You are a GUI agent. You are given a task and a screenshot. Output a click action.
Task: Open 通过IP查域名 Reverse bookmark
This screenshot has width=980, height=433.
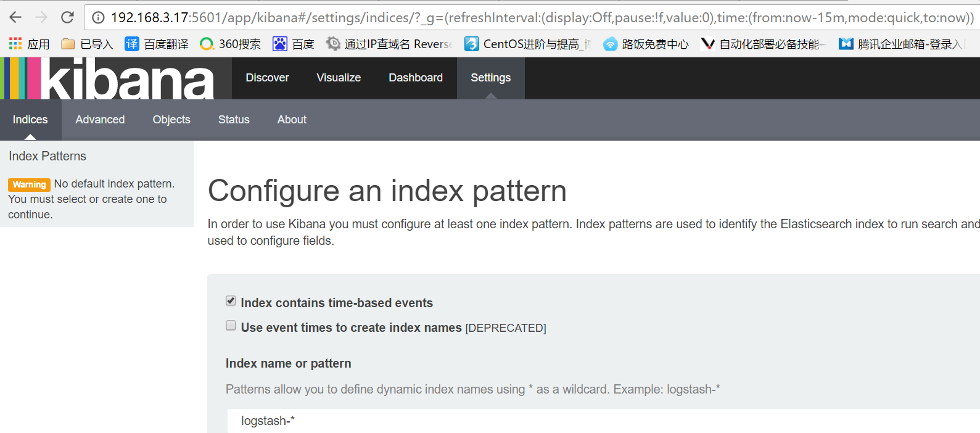(x=389, y=44)
